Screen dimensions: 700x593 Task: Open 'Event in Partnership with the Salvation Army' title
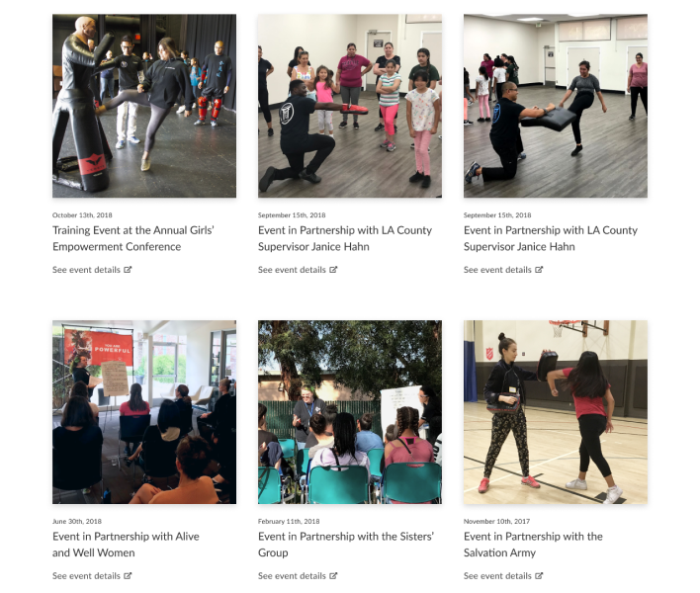533,545
